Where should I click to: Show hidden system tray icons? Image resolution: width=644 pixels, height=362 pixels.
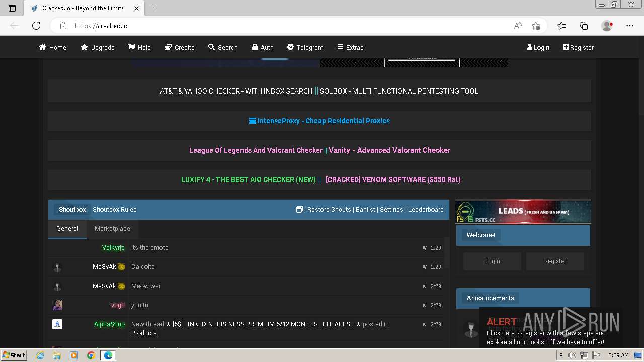pos(561,355)
